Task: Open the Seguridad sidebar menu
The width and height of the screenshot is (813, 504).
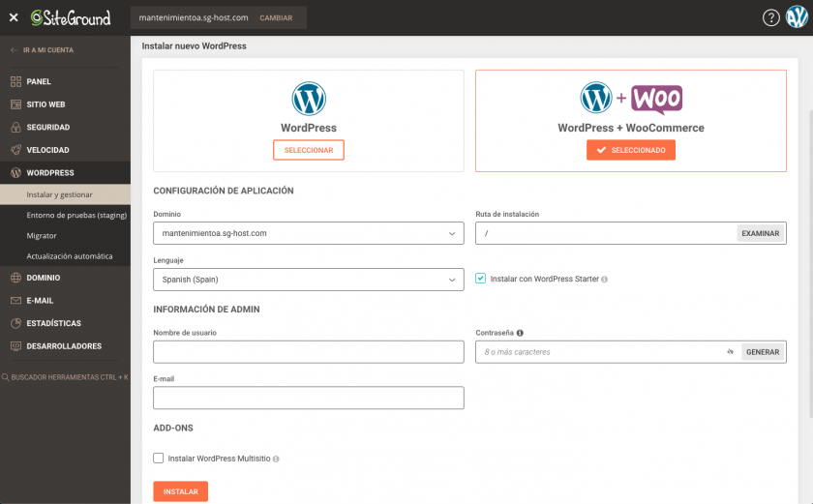Action: [48, 128]
